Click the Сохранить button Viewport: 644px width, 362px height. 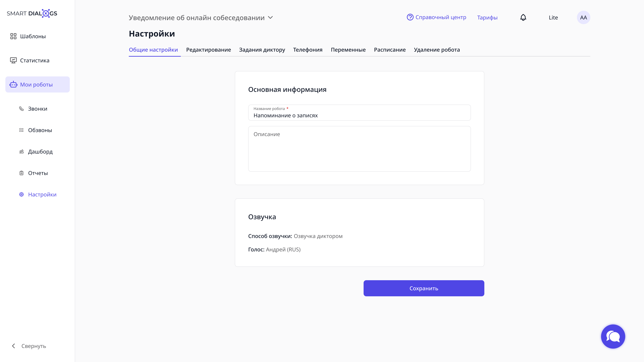(x=424, y=288)
